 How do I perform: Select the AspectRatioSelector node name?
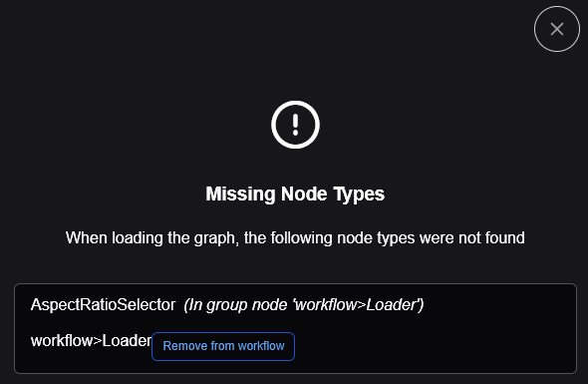[103, 305]
